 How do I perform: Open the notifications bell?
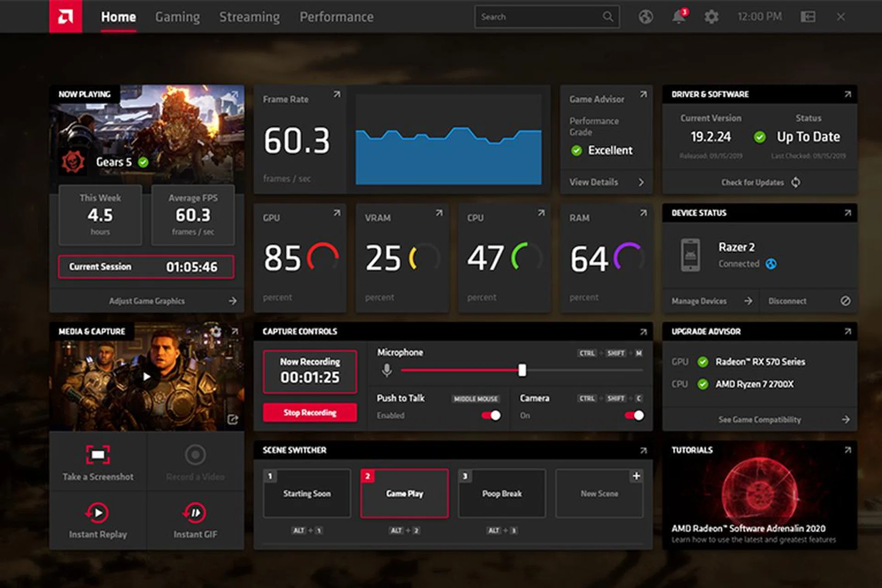coord(678,17)
